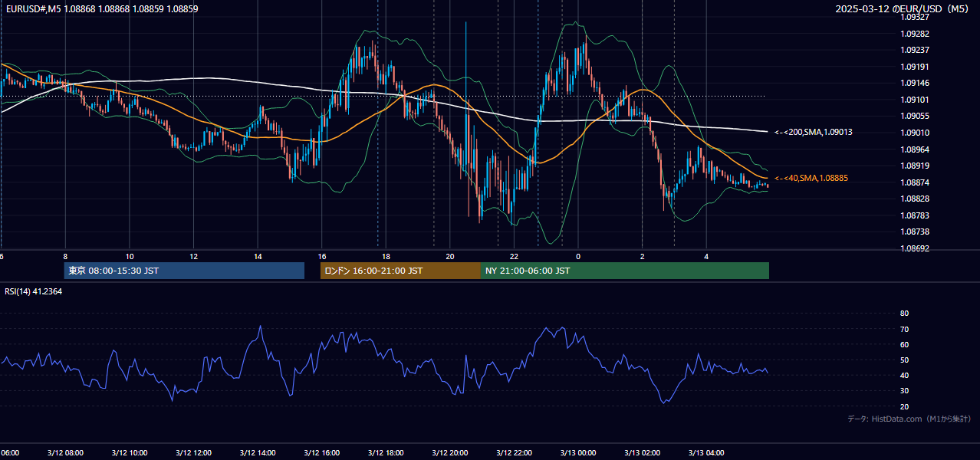The height and width of the screenshot is (460, 980).
Task: Click the 3/12 14:00 bottom time label
Action: [x=258, y=453]
